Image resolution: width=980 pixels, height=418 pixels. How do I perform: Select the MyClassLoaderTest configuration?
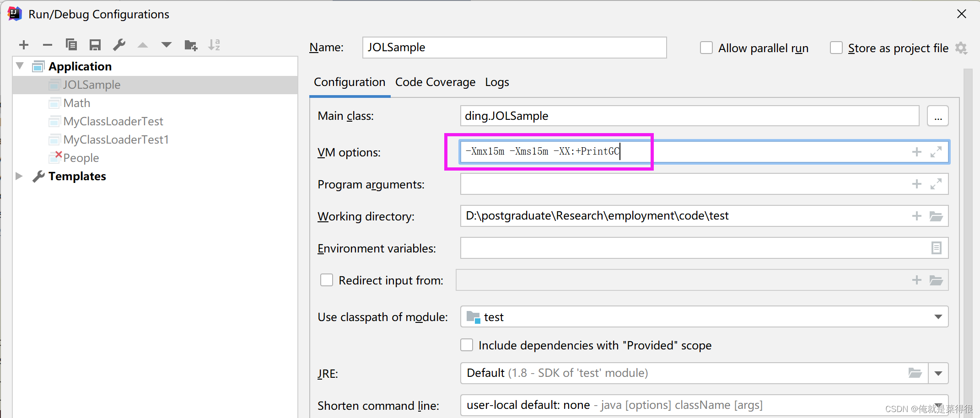coord(156,121)
